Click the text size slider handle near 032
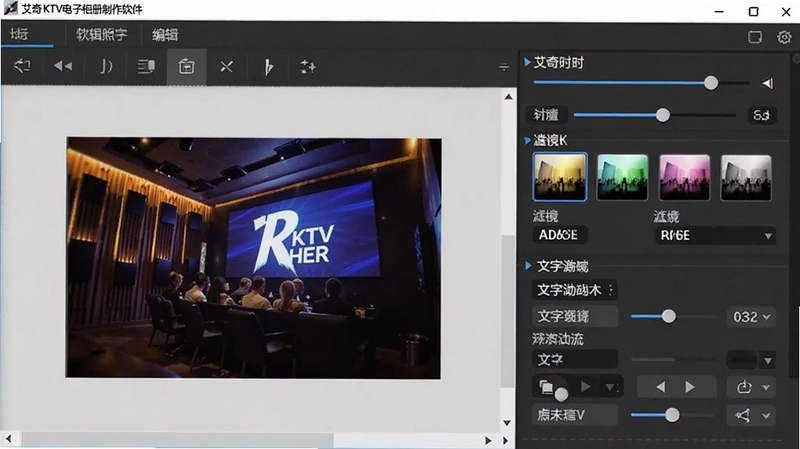The image size is (800, 449). tap(669, 316)
